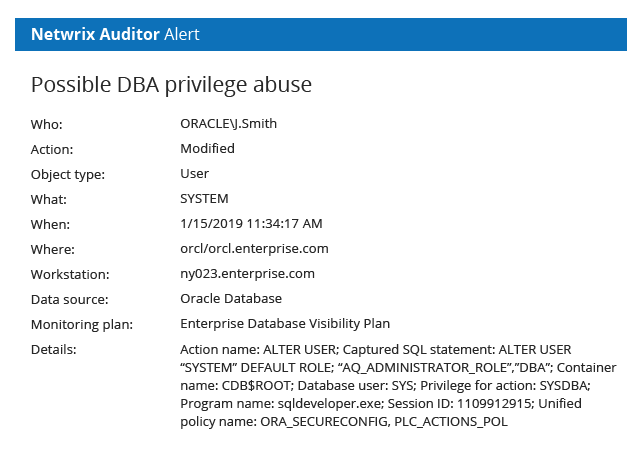640x450 pixels.
Task: Click the When: field label
Action: click(x=51, y=225)
